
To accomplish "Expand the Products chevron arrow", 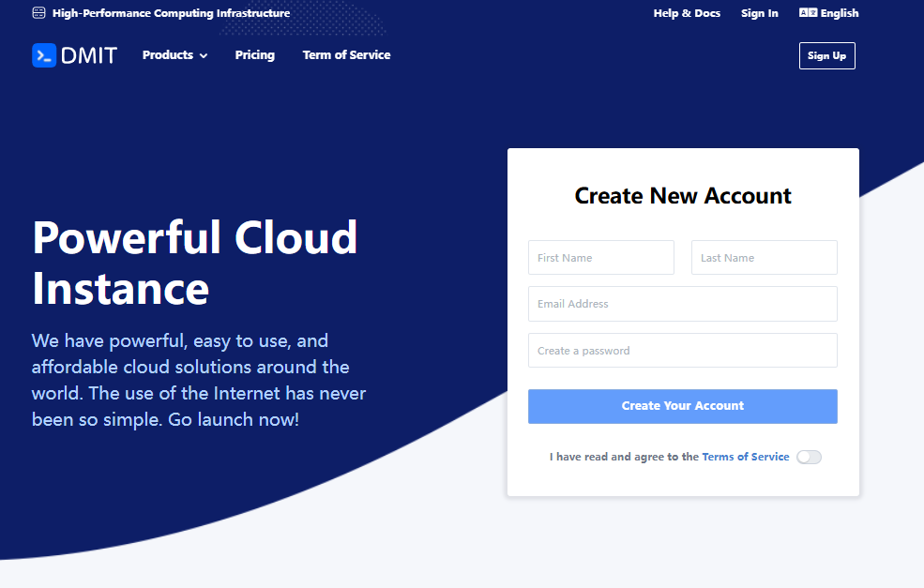I will pyautogui.click(x=204, y=56).
